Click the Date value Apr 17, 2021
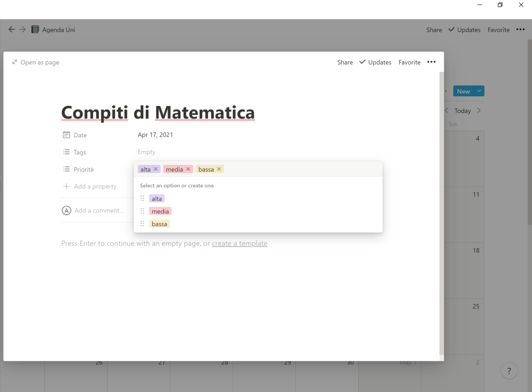This screenshot has height=392, width=532. (x=155, y=135)
